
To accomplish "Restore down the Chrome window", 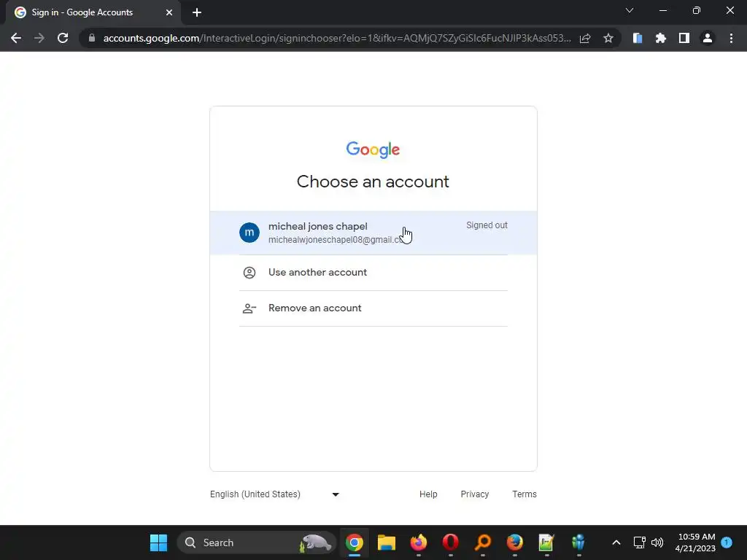I will pos(697,10).
